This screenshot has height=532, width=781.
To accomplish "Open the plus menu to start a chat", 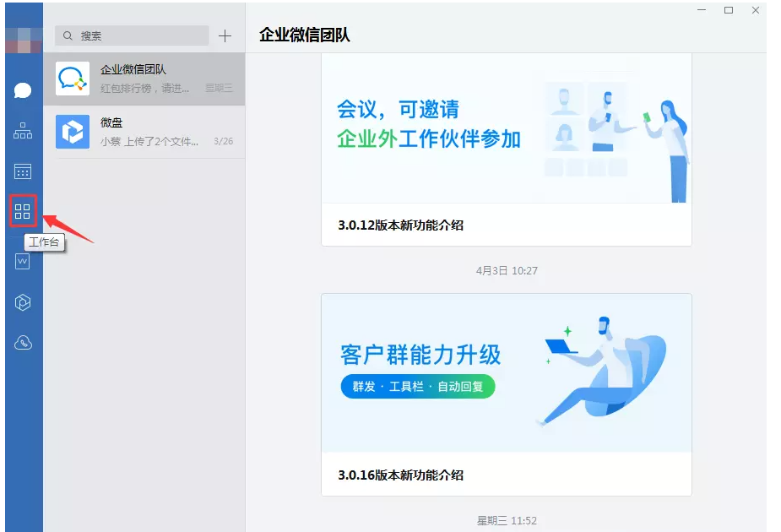I will (225, 36).
